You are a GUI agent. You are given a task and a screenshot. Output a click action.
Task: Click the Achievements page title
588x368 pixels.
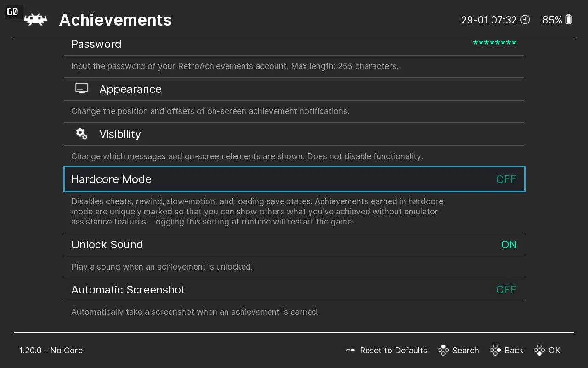click(115, 20)
